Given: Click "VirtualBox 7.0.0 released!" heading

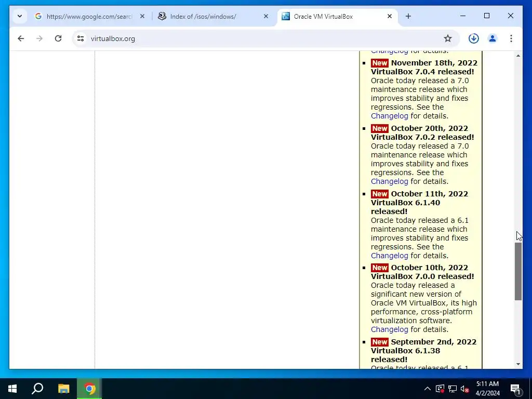Looking at the screenshot, I should coord(422,276).
